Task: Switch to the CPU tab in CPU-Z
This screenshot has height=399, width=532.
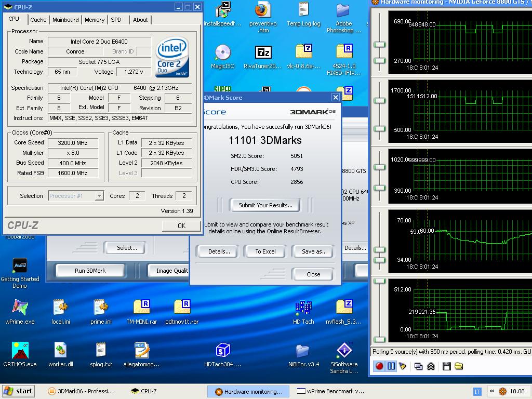Action: (x=14, y=19)
